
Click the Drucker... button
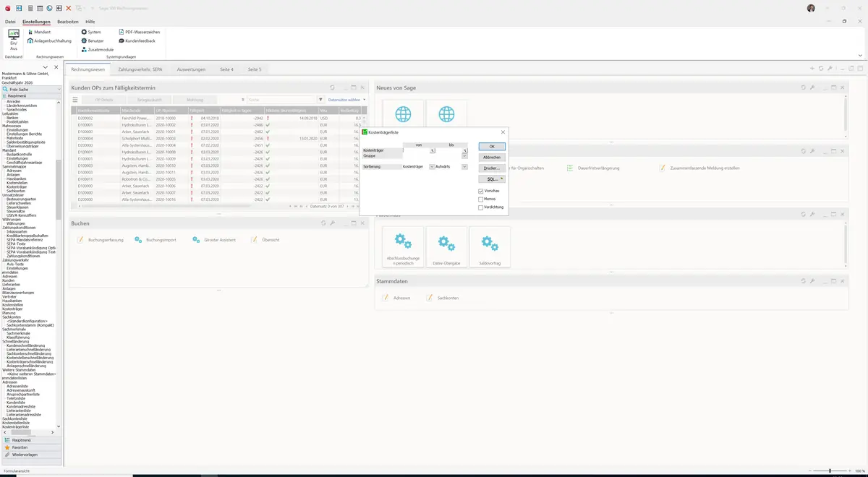coord(491,168)
